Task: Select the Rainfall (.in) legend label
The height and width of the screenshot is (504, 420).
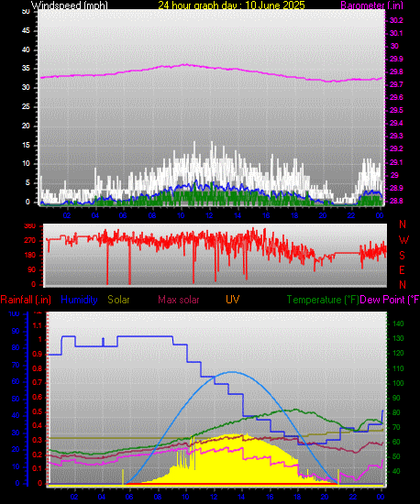Action: [x=26, y=300]
